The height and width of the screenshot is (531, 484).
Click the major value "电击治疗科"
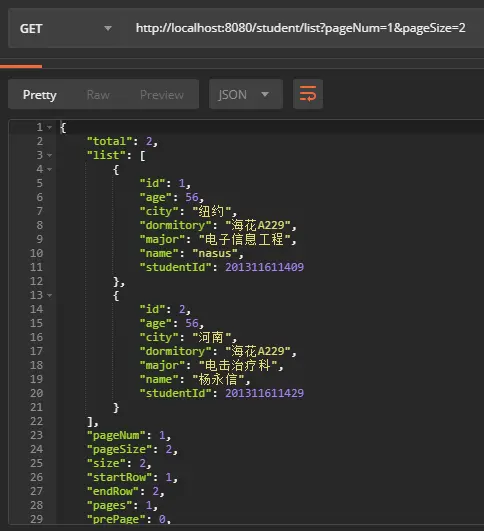[238, 366]
